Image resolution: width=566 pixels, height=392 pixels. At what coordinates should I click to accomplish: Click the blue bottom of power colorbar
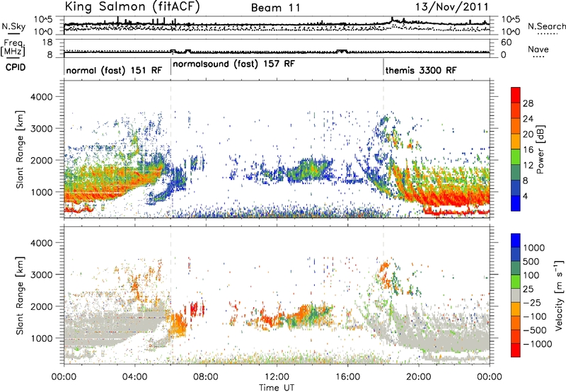[516, 203]
